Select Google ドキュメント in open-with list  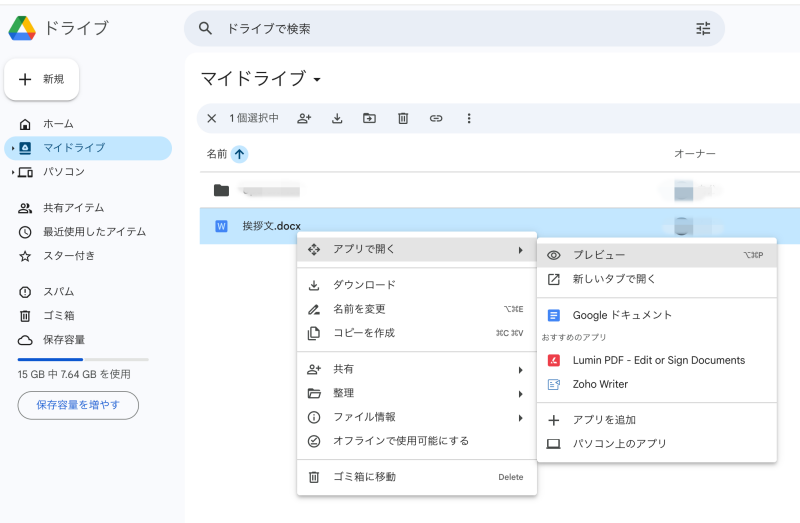click(x=622, y=315)
